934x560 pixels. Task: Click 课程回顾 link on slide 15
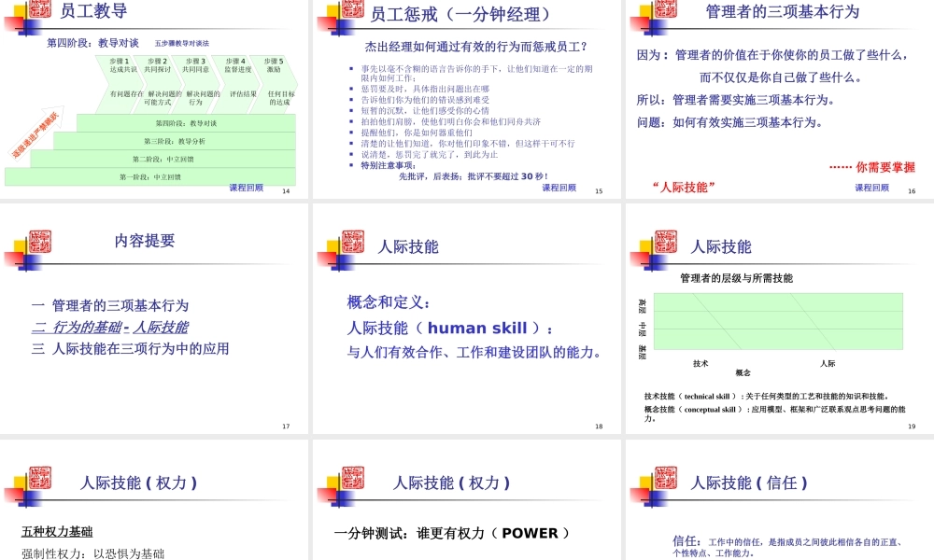pyautogui.click(x=559, y=188)
